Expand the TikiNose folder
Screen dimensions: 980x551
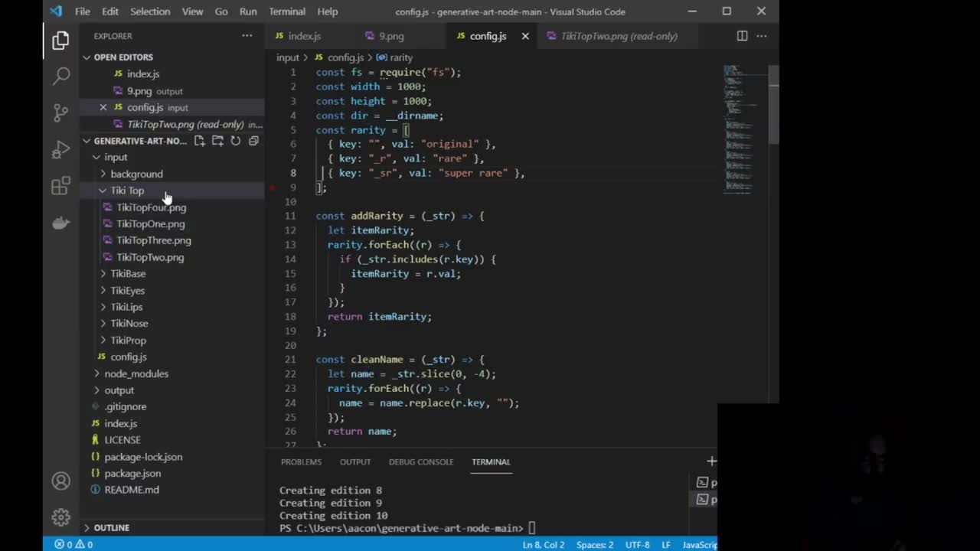(129, 323)
